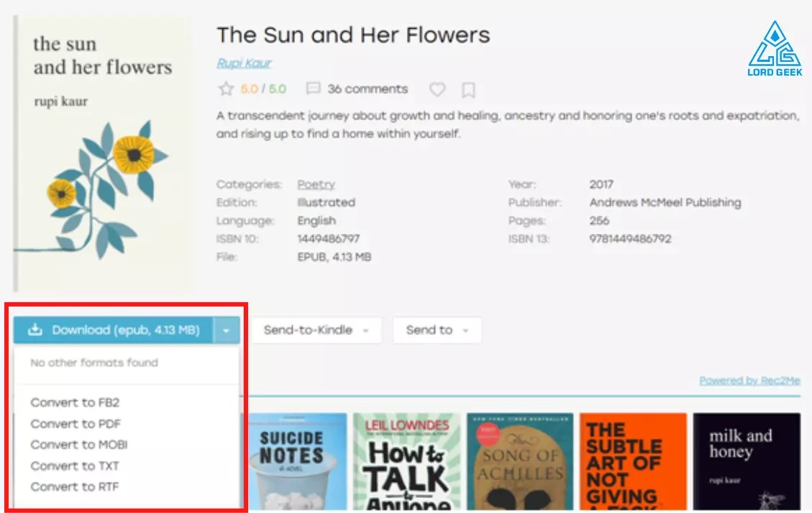Choose Convert to MOBI

click(x=78, y=445)
